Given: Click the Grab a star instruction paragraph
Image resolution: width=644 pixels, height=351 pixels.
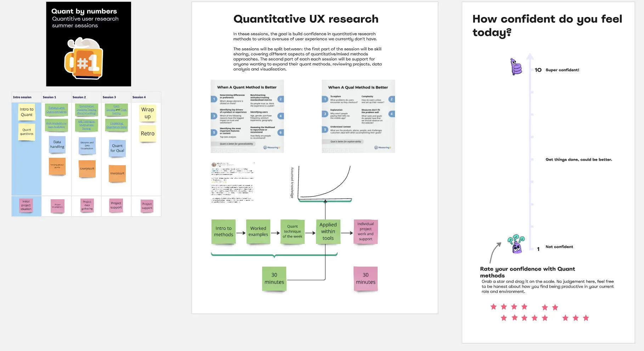Looking at the screenshot, I should [548, 286].
